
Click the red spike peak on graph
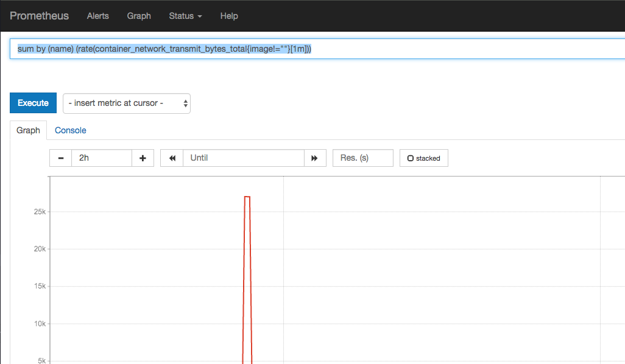point(247,197)
